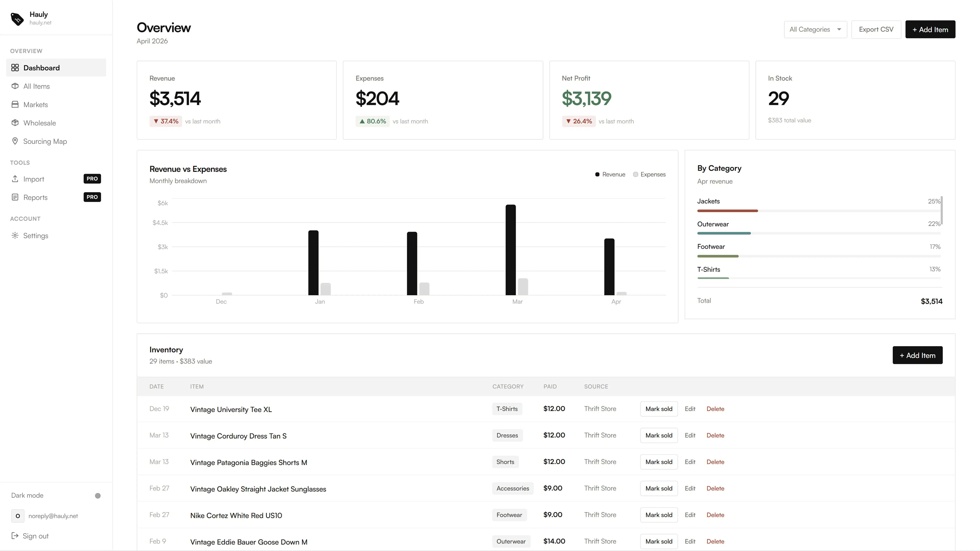Click the By Category list scrollbar
980x551 pixels.
click(x=942, y=210)
